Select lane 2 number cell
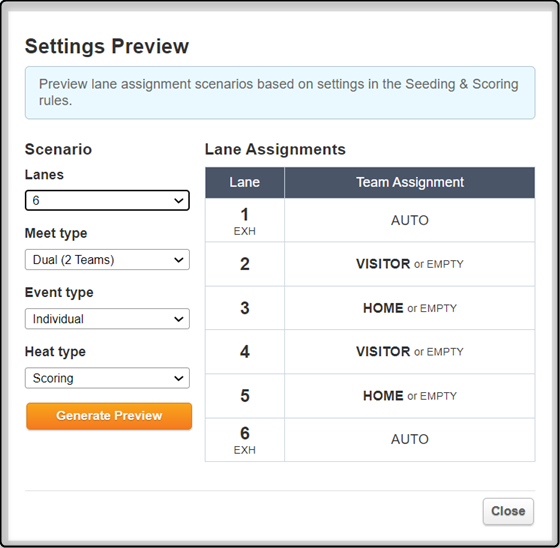This screenshot has width=560, height=548. click(245, 264)
